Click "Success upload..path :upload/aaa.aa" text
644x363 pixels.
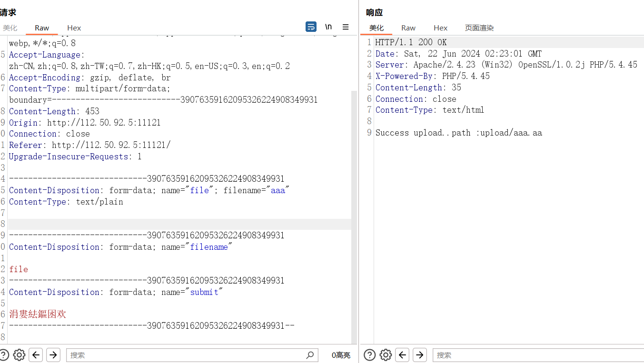[x=459, y=133]
